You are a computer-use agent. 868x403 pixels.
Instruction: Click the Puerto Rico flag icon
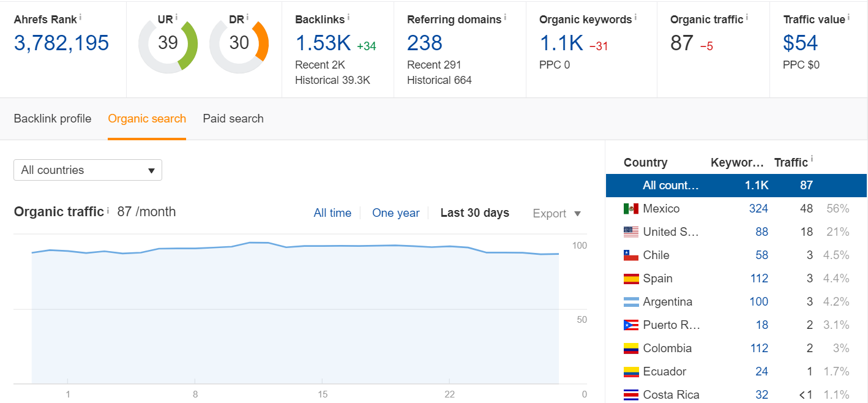[631, 325]
